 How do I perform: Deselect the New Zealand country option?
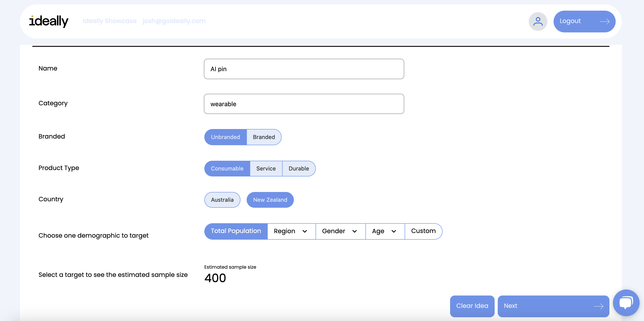point(270,200)
